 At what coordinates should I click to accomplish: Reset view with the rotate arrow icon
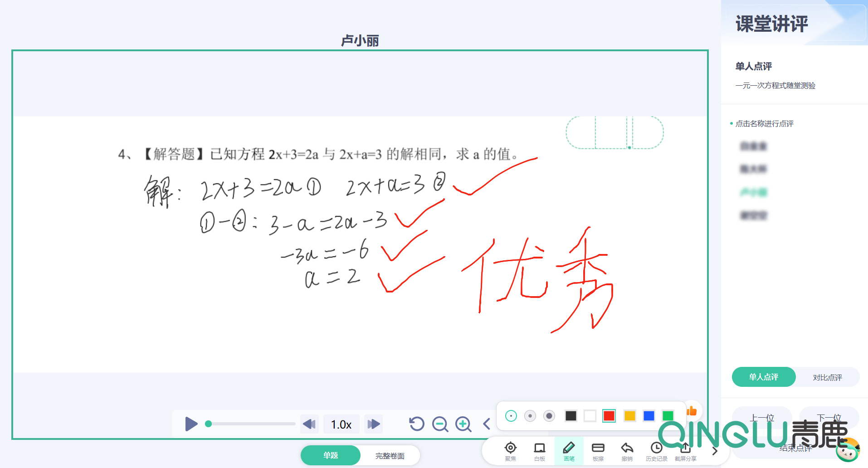[x=416, y=424]
